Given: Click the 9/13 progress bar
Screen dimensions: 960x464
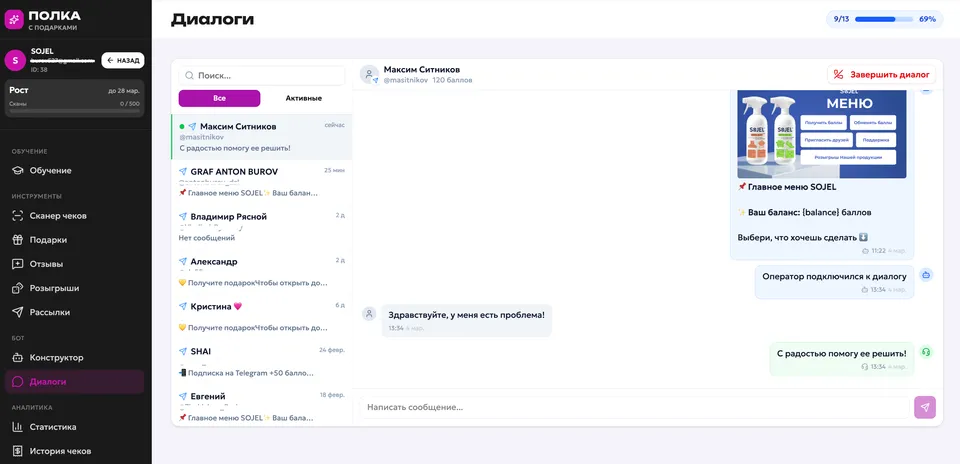Looking at the screenshot, I should [883, 19].
